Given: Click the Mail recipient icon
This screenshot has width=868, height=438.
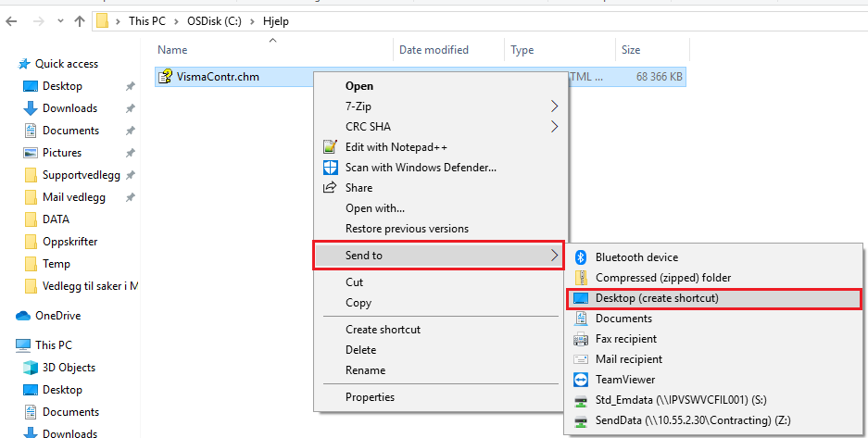Looking at the screenshot, I should pos(581,359).
